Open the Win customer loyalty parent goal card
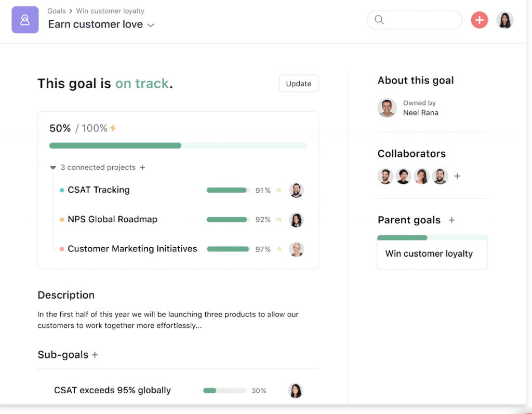 (432, 253)
